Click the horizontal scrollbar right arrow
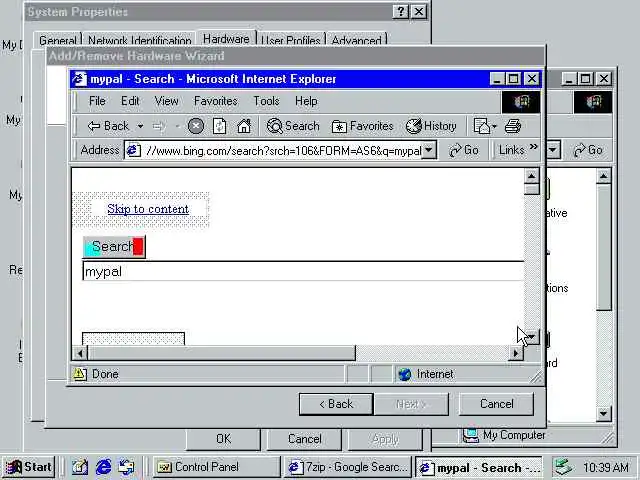Image resolution: width=640 pixels, height=480 pixels. coord(516,353)
